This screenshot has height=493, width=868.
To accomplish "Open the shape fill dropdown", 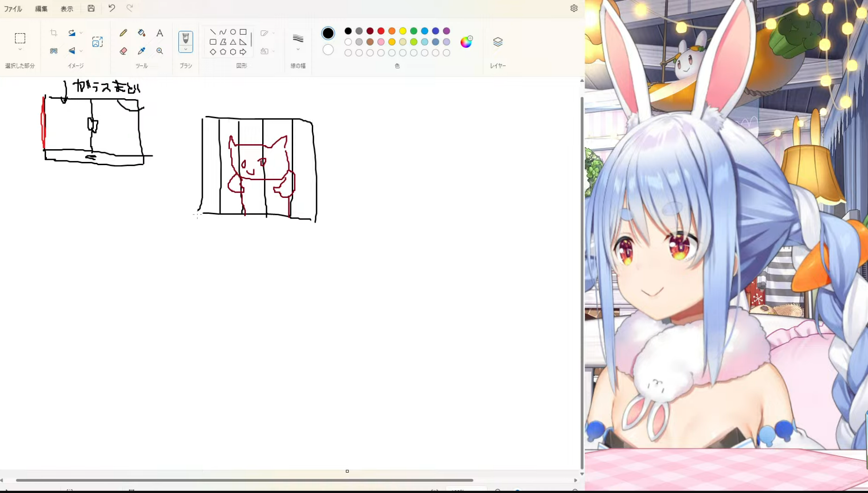I will 267,51.
